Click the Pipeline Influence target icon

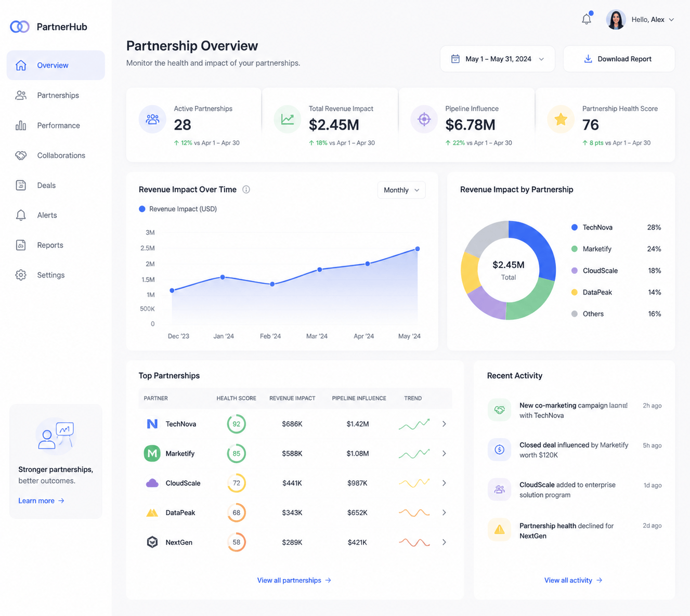click(x=424, y=119)
